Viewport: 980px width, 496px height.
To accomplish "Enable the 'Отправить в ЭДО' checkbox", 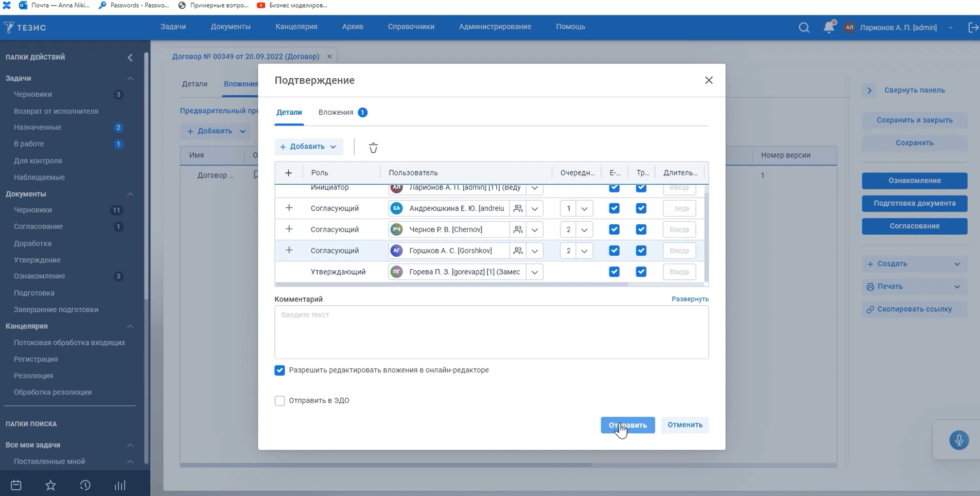I will (x=279, y=401).
